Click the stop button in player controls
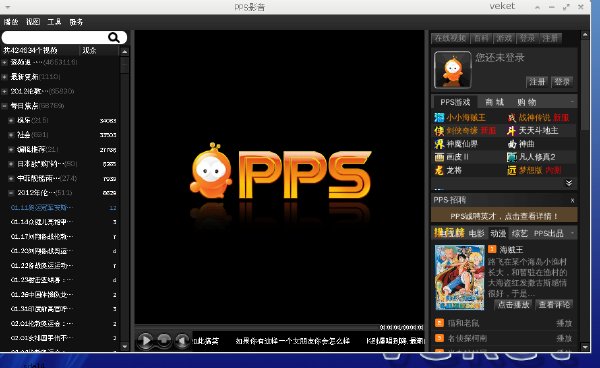This screenshot has height=368, width=600. click(x=164, y=340)
